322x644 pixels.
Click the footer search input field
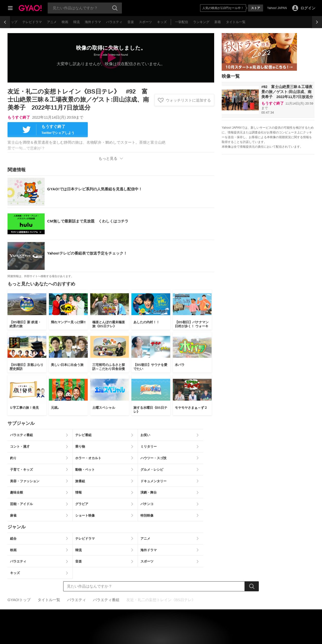[154, 586]
